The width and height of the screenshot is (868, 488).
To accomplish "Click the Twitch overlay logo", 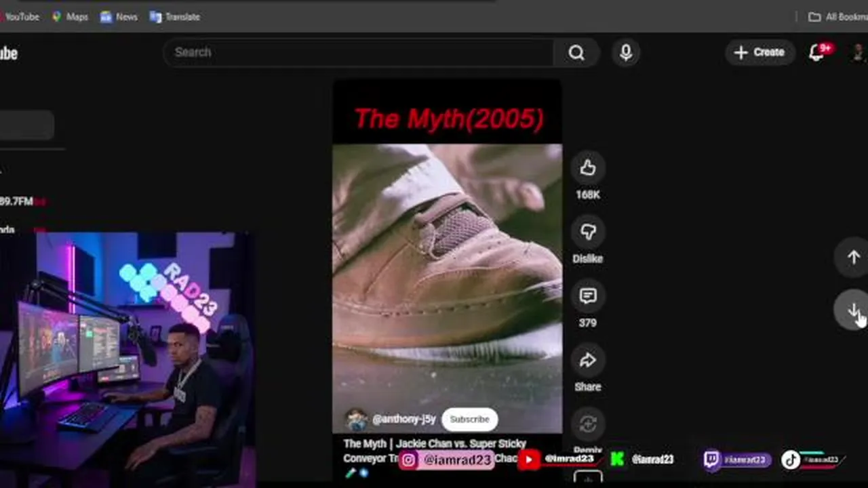I will click(711, 460).
